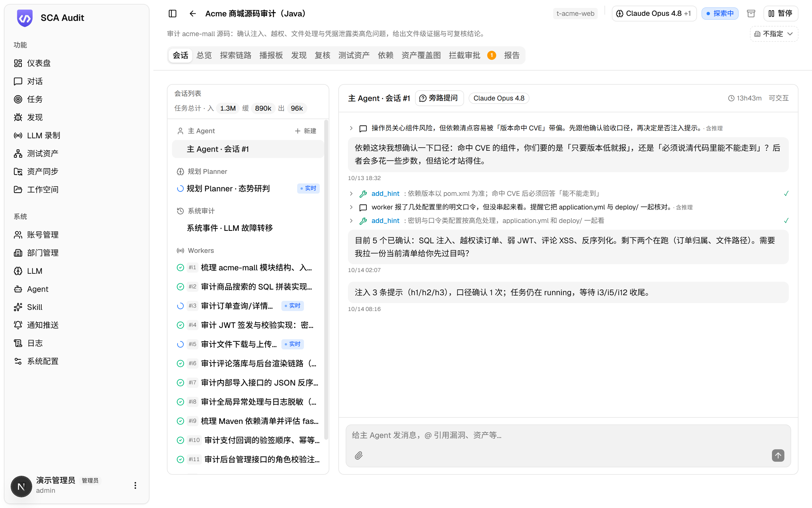Viewport: 812px width, 508px height.
Task: Open 任务 in sidebar
Action: coord(76,99)
